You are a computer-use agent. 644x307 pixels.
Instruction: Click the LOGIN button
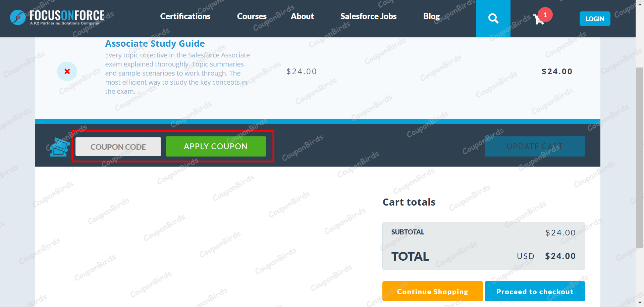[594, 18]
